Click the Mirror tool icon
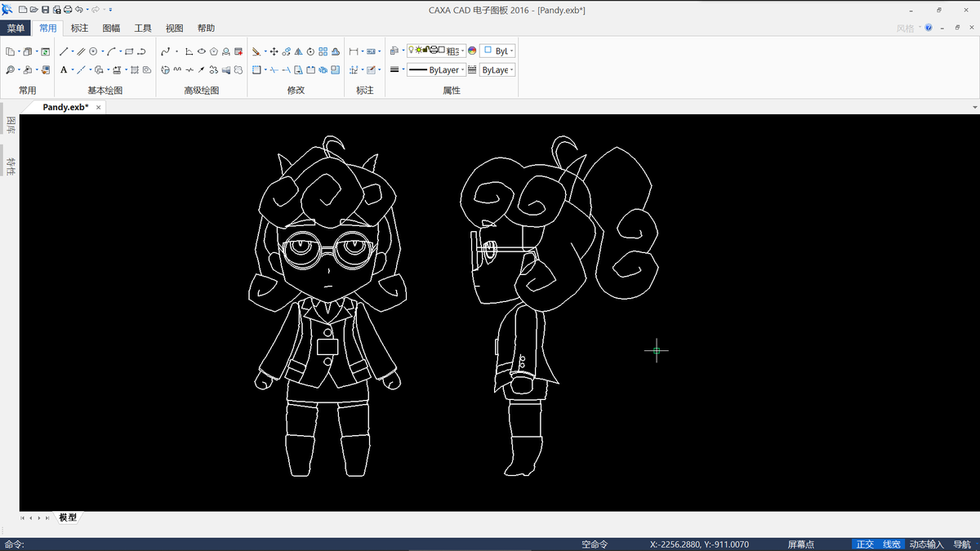 (x=298, y=51)
